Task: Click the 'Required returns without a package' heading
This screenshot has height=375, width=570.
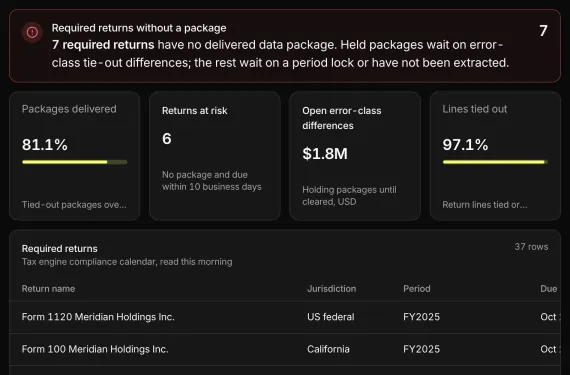Action: pyautogui.click(x=139, y=28)
